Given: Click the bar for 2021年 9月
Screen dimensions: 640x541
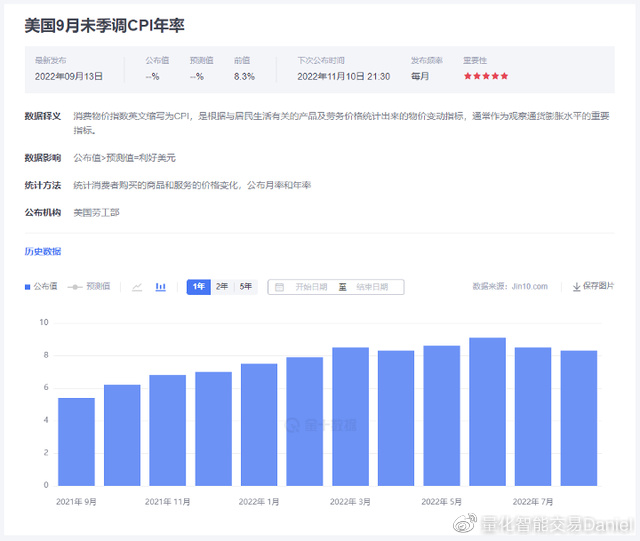Looking at the screenshot, I should pos(76,442).
